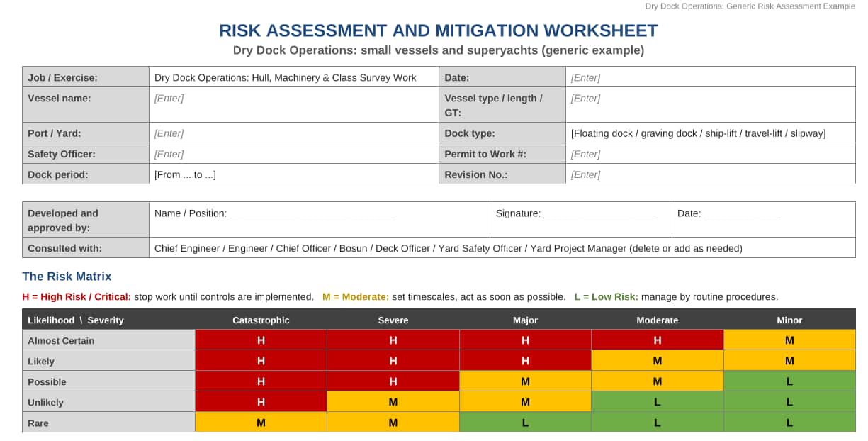The height and width of the screenshot is (441, 868).
Task: Select the "Almost Certain" row label
Action: (108, 340)
